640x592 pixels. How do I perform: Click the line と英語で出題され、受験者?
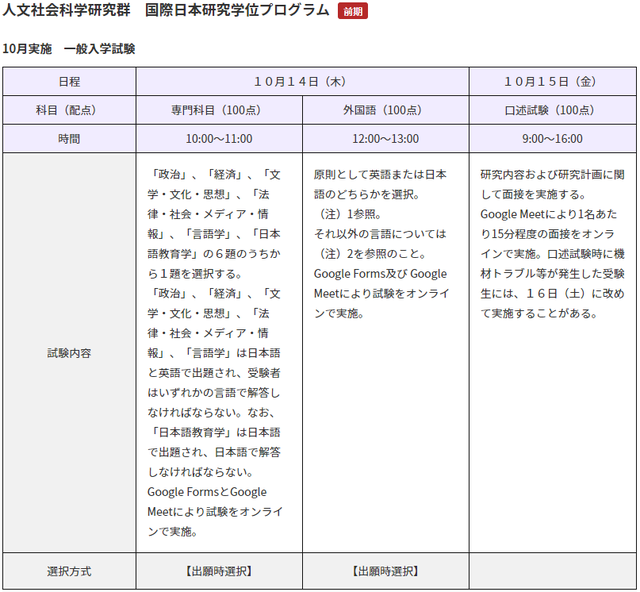pos(214,373)
